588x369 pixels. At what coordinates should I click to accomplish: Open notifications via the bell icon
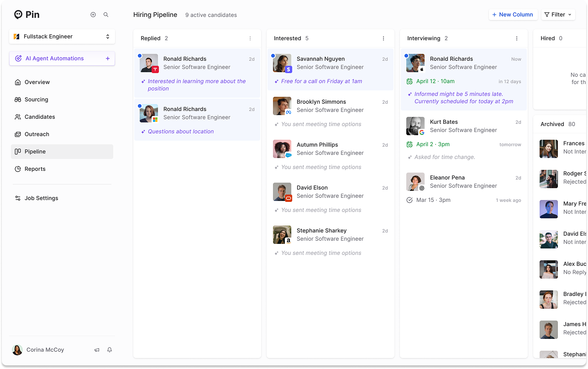(x=109, y=349)
